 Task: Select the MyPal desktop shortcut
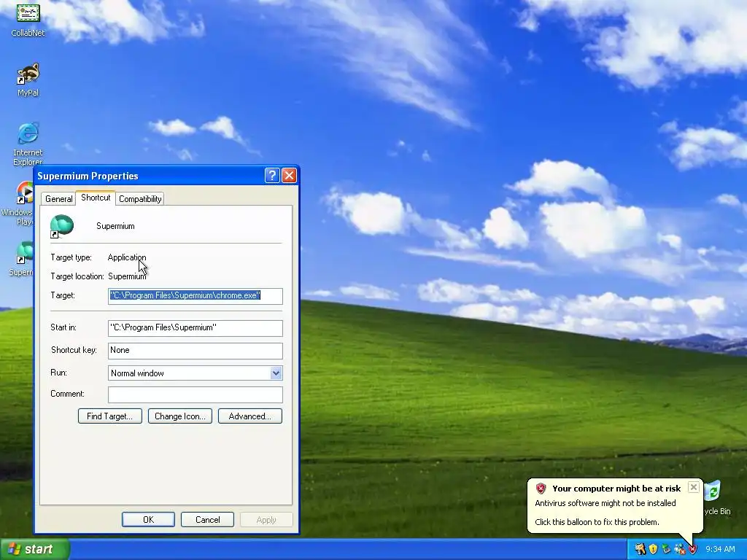(x=28, y=79)
